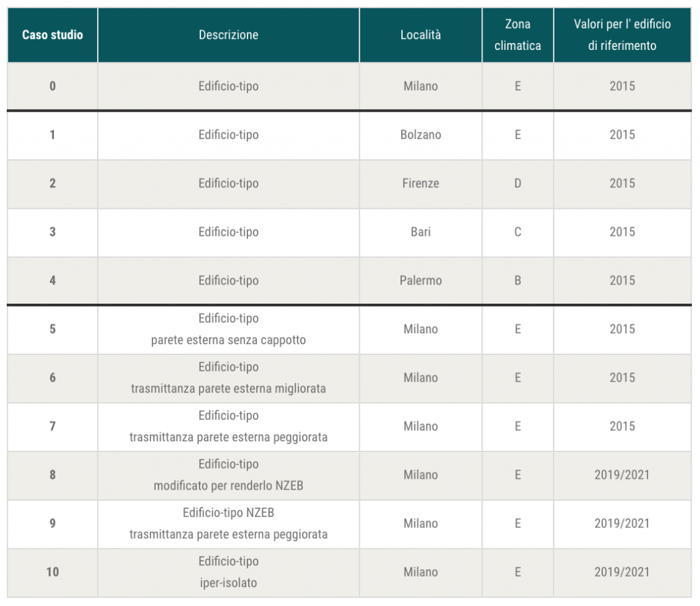Click 'parete esterna senza cappotto' description
This screenshot has height=606, width=700.
pyautogui.click(x=228, y=341)
